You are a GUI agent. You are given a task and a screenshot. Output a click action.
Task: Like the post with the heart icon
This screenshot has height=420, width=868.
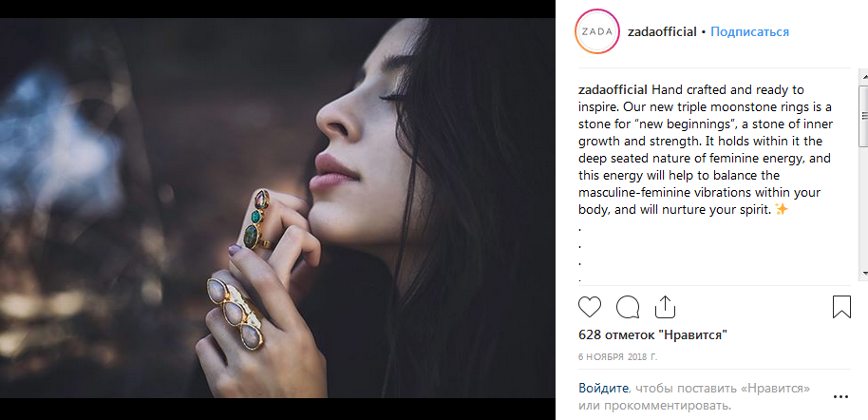590,307
